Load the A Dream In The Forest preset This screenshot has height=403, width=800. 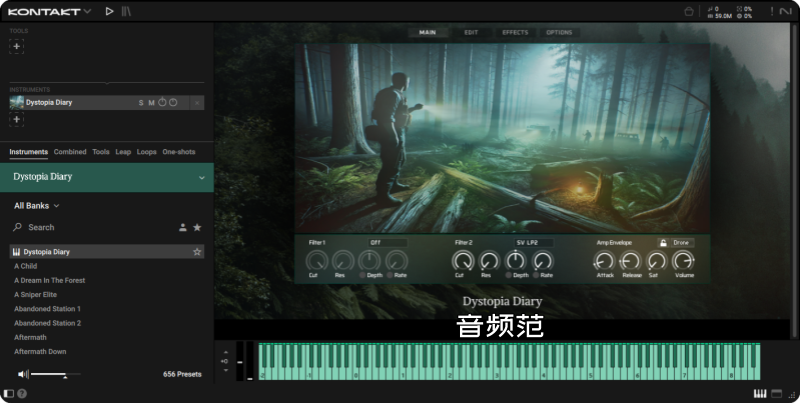(49, 281)
